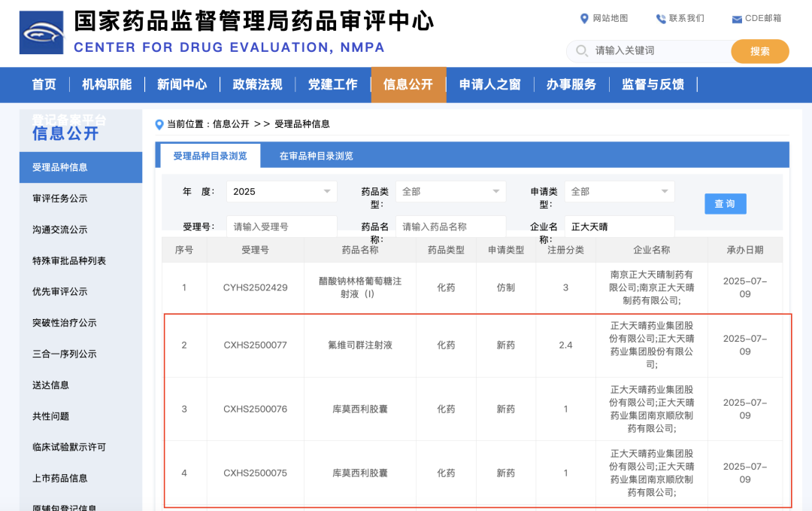This screenshot has height=511, width=812.
Task: Click the CDE fish logo icon
Action: pyautogui.click(x=41, y=32)
